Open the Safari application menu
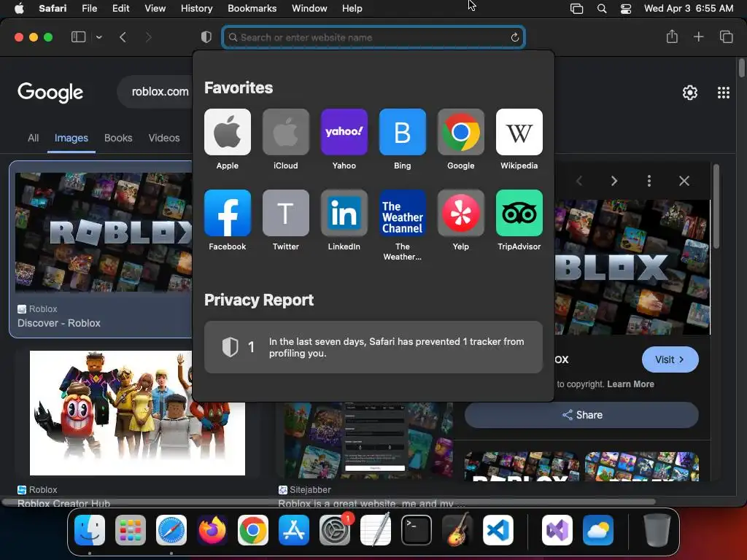 53,9
